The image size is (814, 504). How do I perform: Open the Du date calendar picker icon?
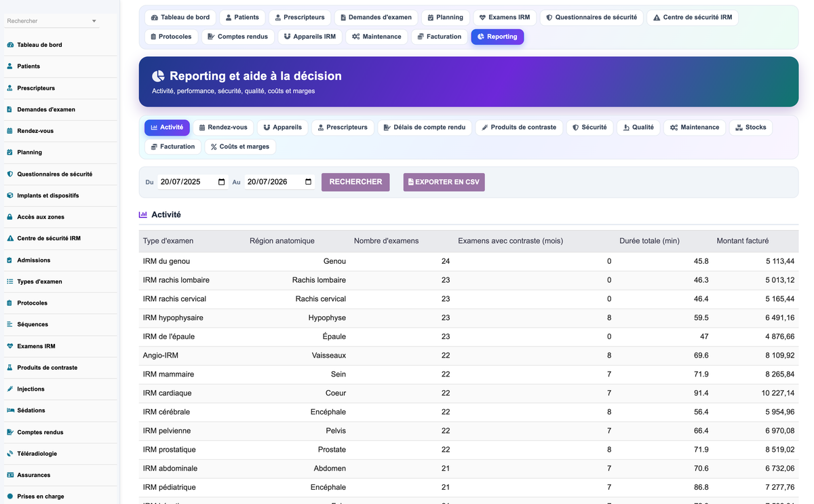(x=222, y=182)
